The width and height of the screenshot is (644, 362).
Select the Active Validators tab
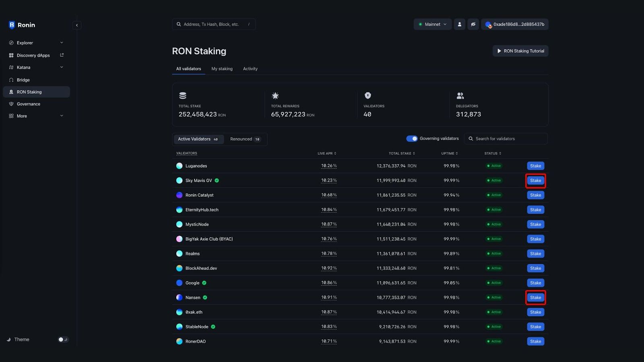(198, 139)
